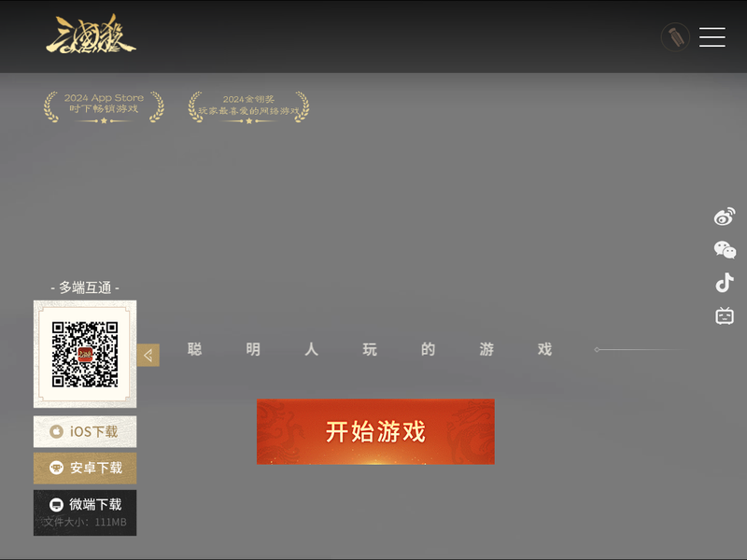Click the 多端互通 heading label
This screenshot has height=560, width=747.
85,287
